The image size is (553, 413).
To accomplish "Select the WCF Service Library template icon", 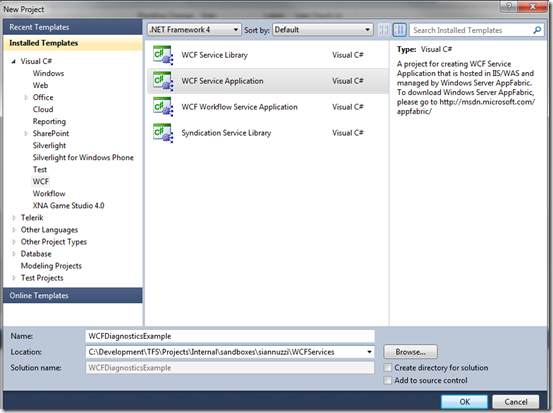I will (163, 55).
